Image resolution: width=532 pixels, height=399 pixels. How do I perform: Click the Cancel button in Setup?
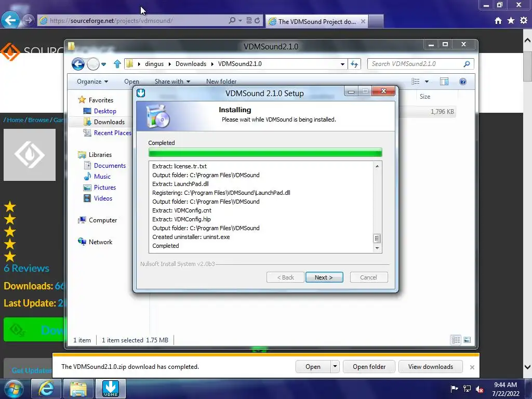tap(368, 277)
